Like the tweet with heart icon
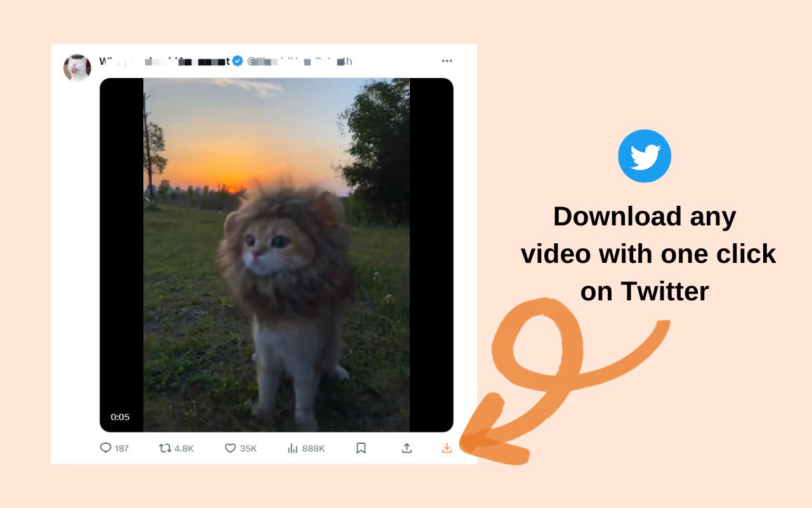This screenshot has width=812, height=508. (230, 448)
